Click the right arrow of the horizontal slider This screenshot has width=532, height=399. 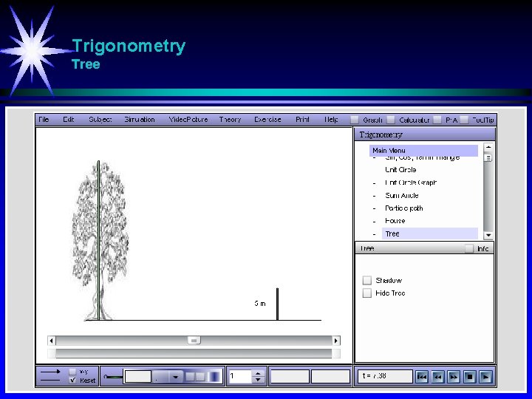coord(336,341)
